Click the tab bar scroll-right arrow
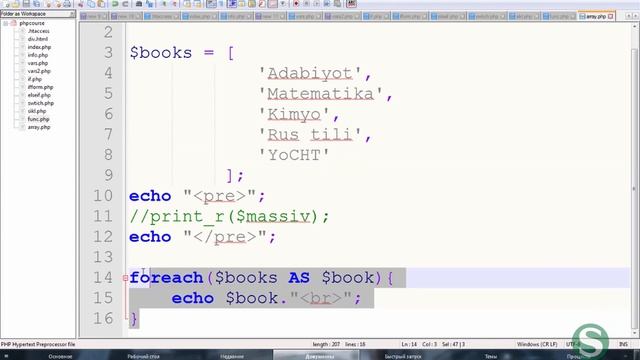This screenshot has height=360, width=640. [636, 16]
